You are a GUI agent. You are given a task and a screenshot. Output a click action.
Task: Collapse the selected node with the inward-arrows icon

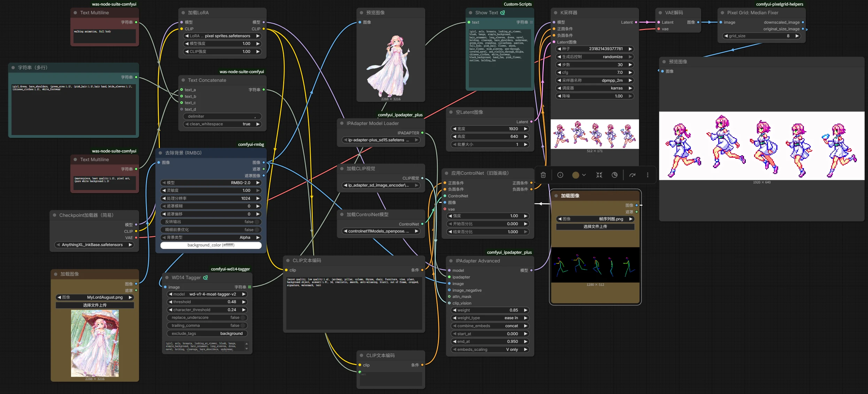(x=599, y=175)
